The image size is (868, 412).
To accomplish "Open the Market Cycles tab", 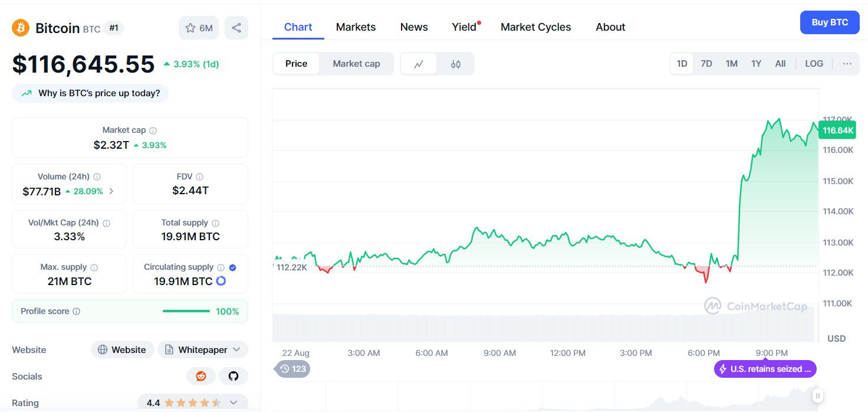I will 535,27.
